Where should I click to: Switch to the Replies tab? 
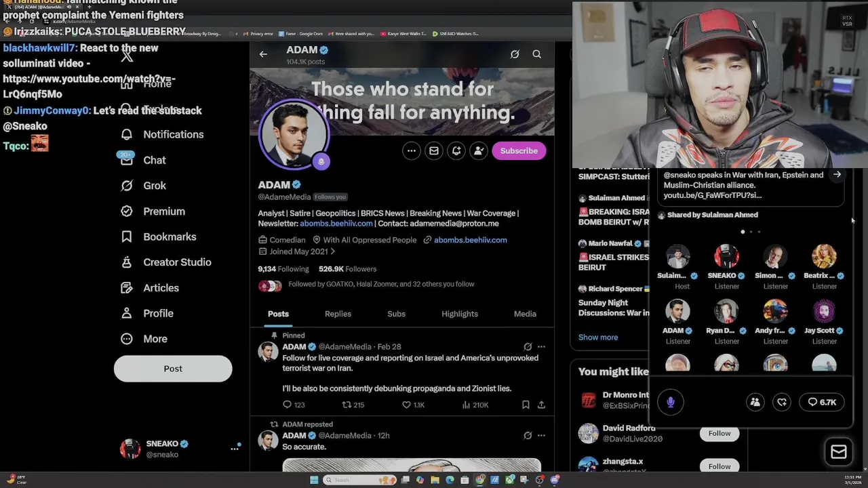(338, 314)
